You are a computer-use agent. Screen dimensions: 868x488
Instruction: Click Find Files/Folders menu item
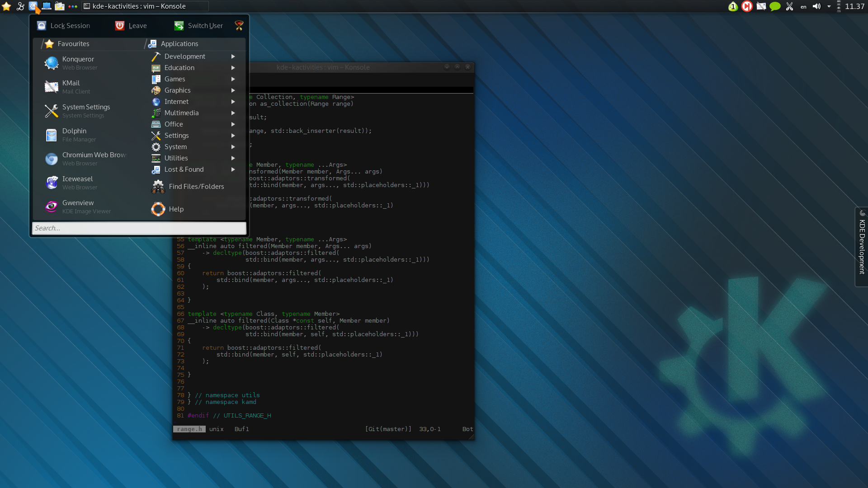click(x=196, y=186)
